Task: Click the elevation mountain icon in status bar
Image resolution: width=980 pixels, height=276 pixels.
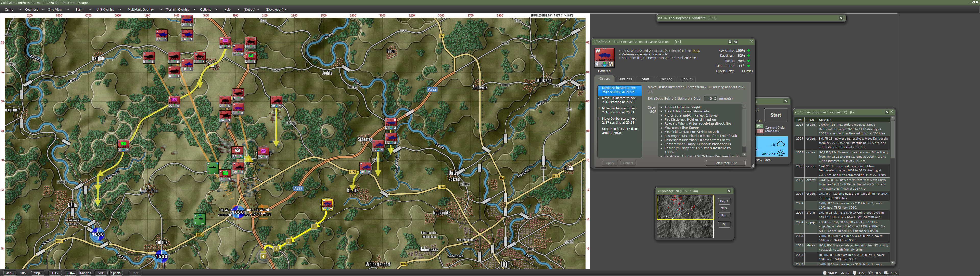Action: point(842,273)
